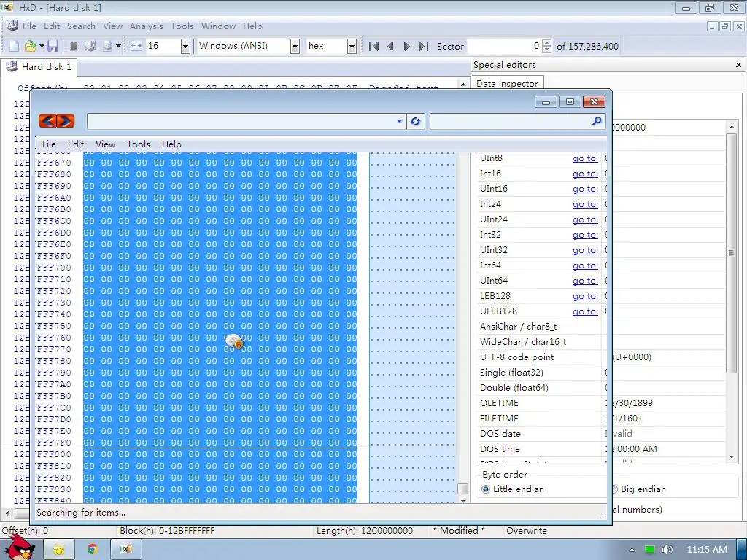Viewport: 747px width, 560px height.
Task: Go to previous sector arrow
Action: coord(391,46)
